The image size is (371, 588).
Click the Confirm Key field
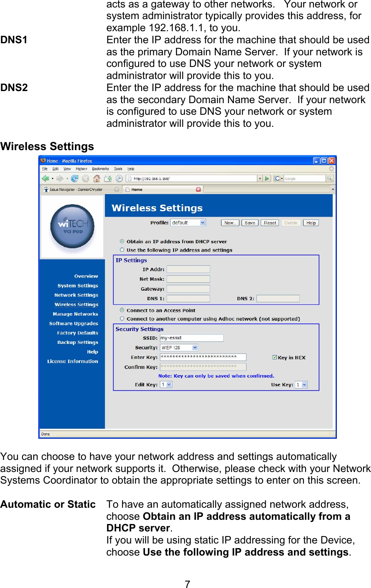pos(203,367)
